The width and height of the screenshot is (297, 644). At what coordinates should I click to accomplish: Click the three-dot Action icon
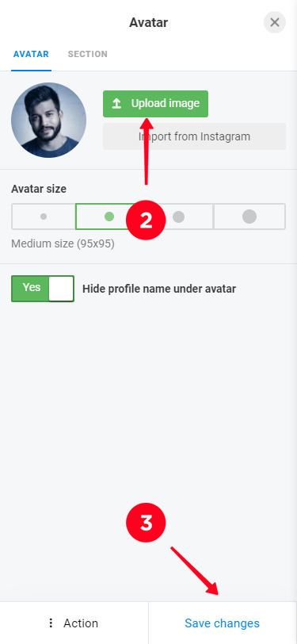51,623
